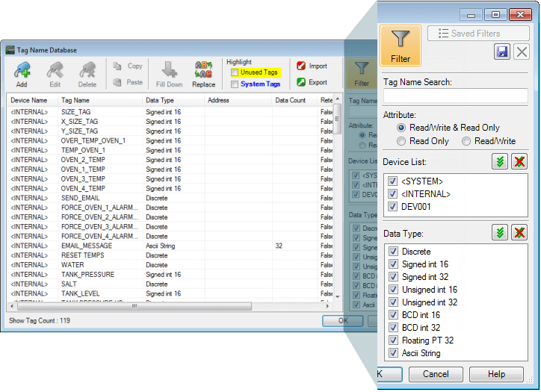The height and width of the screenshot is (392, 541).
Task: Click OK in Tag Name Database window
Action: (343, 320)
